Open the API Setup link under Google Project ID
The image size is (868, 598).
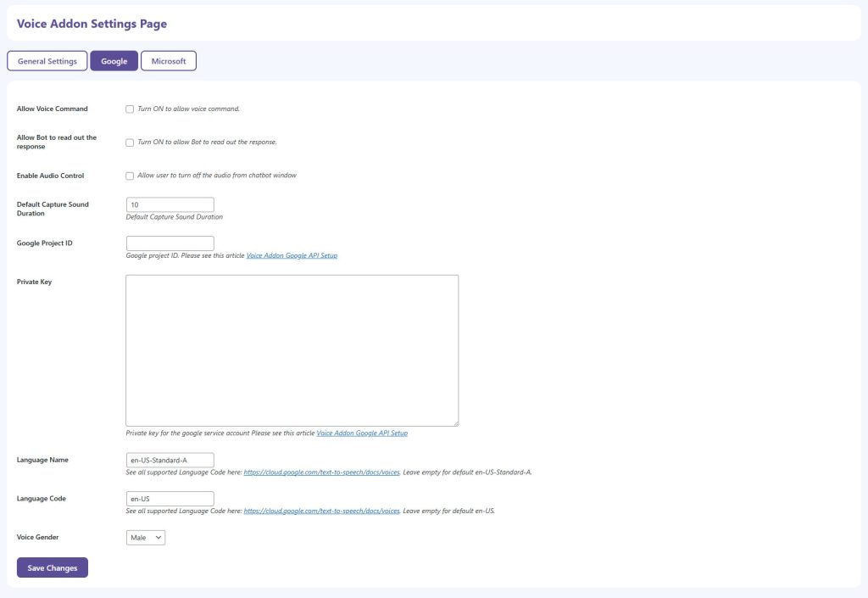292,255
